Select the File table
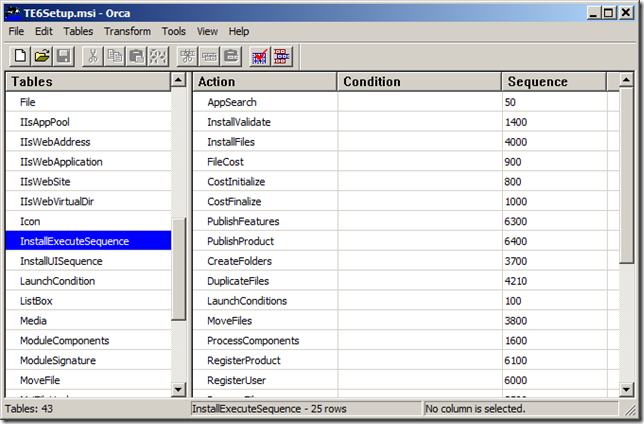 point(88,102)
